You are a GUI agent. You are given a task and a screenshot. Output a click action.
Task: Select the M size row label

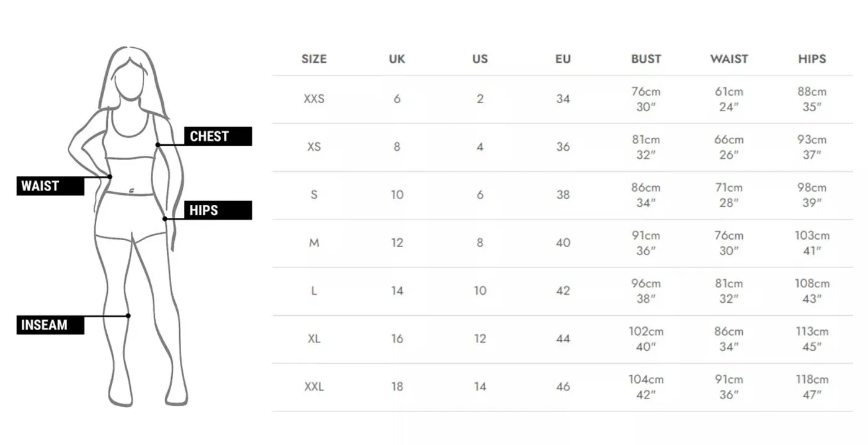click(x=314, y=243)
